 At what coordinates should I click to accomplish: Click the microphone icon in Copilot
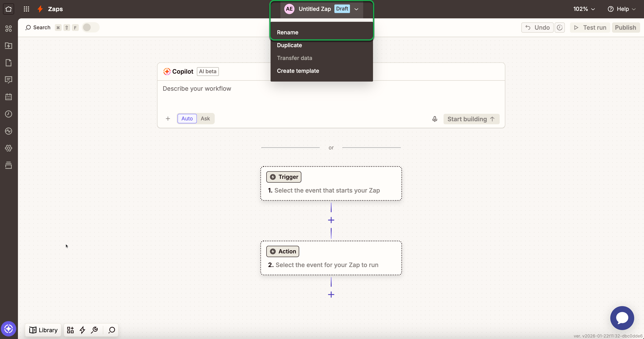tap(434, 119)
